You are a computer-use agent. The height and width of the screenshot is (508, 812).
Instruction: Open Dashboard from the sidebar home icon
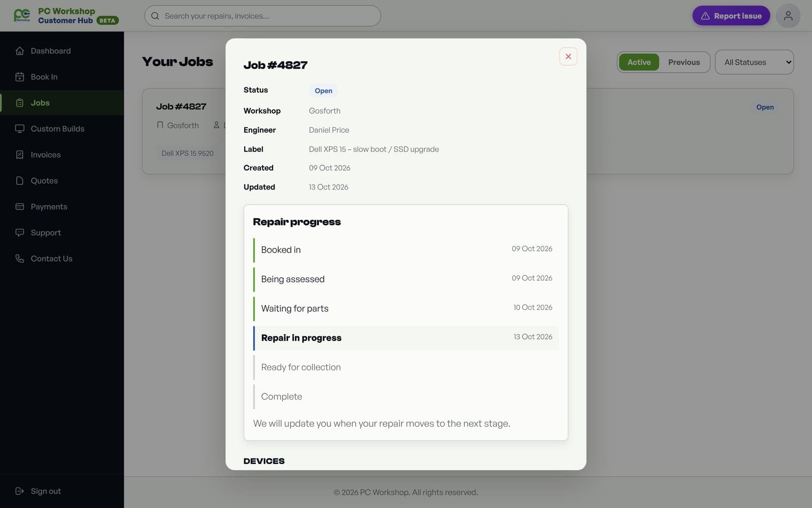[x=20, y=51]
